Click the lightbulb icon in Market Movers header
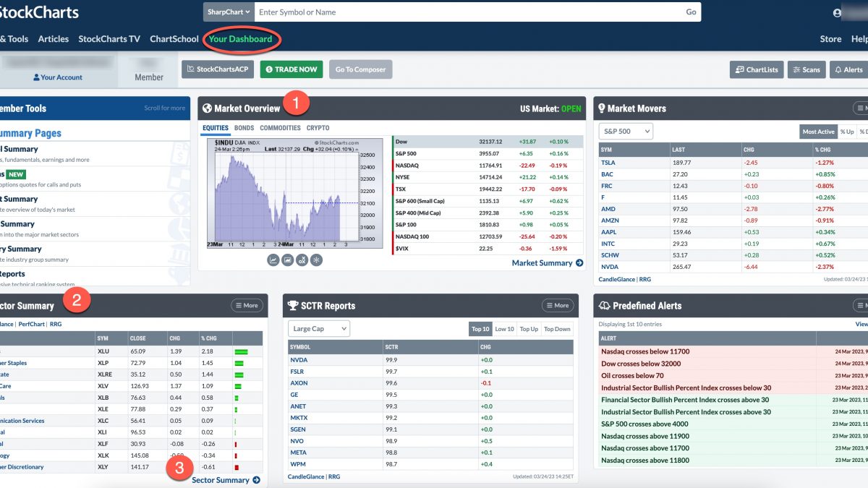Screen dimensions: 868x488 tap(600, 108)
